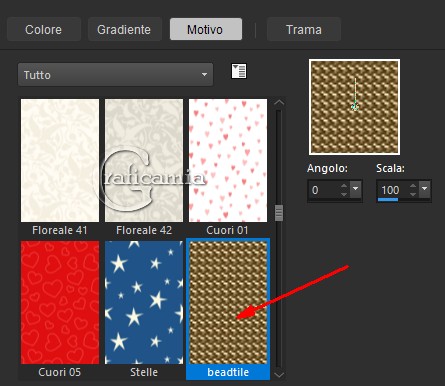
Task: Switch to the Colore tab
Action: [x=43, y=29]
